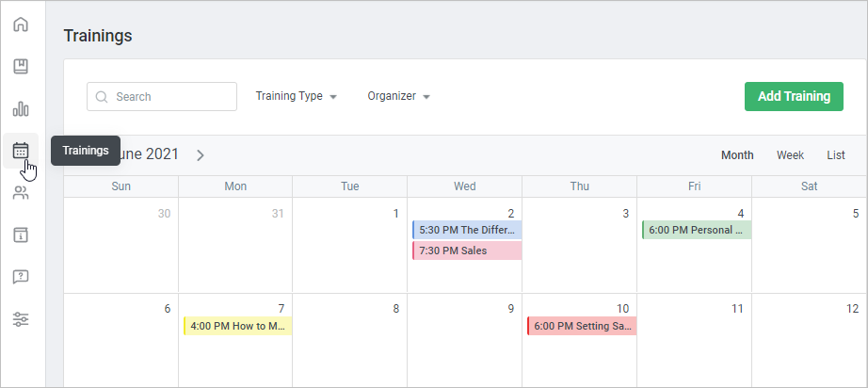
Task: Click the archive box icon in sidebar
Action: point(21,234)
